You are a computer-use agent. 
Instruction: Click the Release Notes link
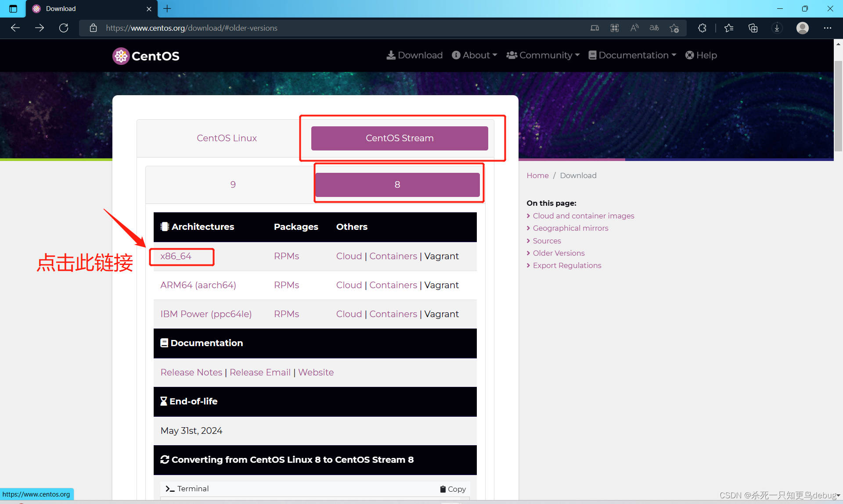(x=191, y=372)
